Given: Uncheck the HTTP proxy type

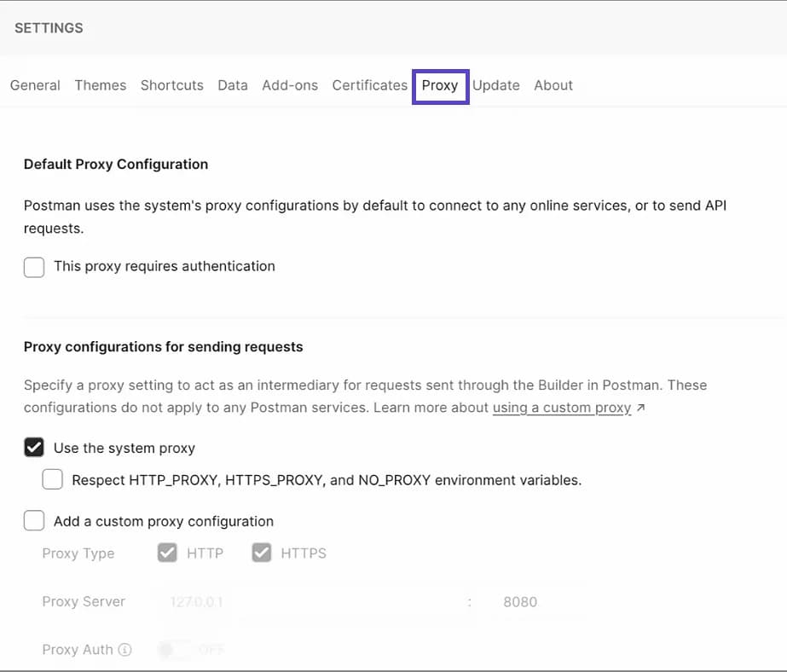Looking at the screenshot, I should (167, 553).
